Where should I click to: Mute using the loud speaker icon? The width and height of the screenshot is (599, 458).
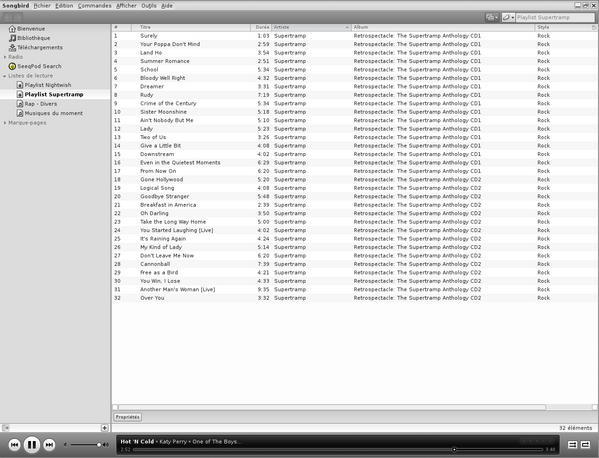106,445
